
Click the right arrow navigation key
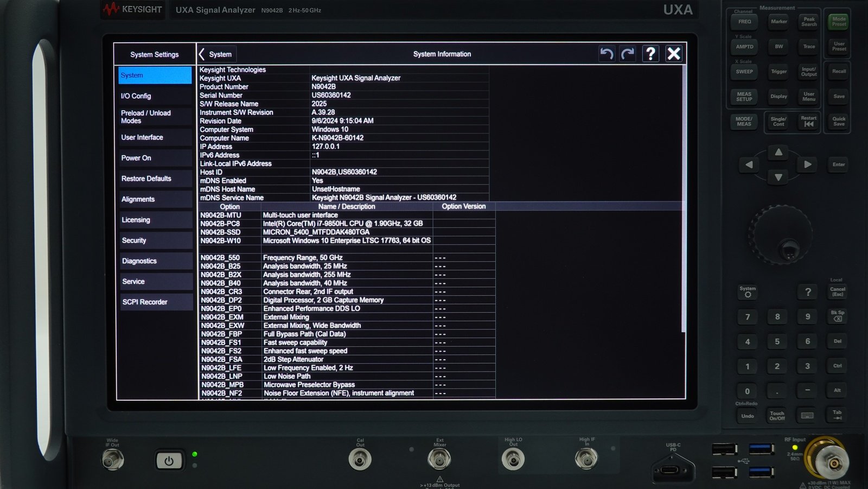click(808, 164)
